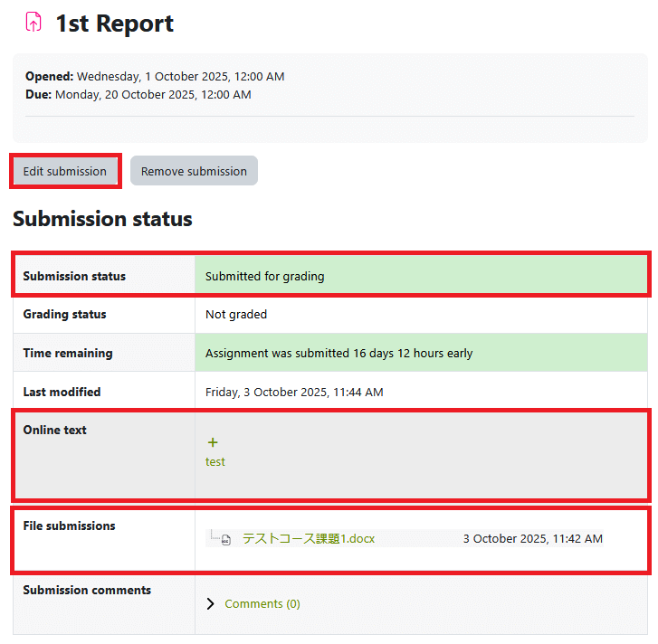Viewport: 658px width, 644px height.
Task: Click the green plus icon under Online text
Action: click(213, 442)
